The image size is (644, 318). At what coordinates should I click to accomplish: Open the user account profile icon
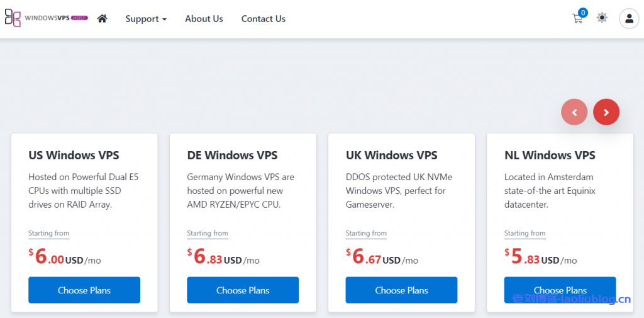pyautogui.click(x=629, y=18)
